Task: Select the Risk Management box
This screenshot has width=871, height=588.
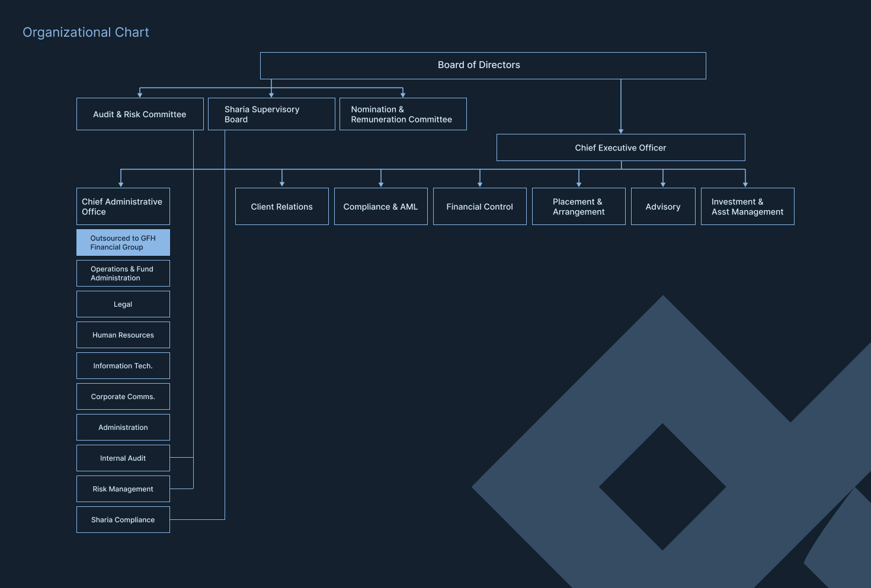Action: coord(123,489)
